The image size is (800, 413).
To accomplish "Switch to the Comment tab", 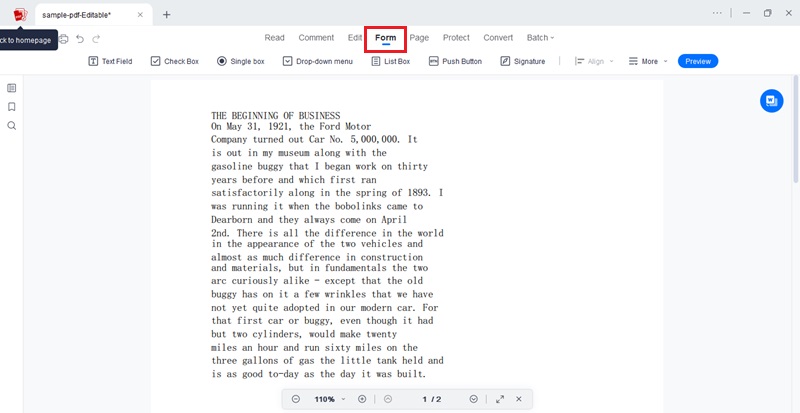I will 316,38.
